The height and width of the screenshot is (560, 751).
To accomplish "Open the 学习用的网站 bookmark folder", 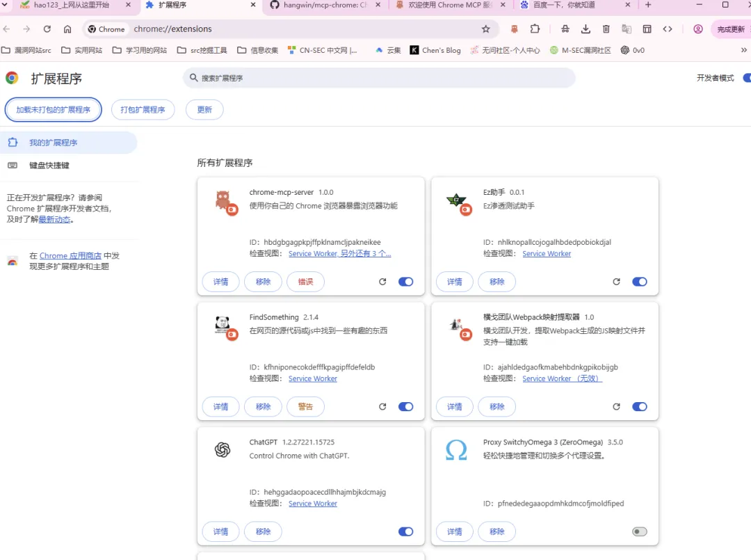I will (139, 50).
